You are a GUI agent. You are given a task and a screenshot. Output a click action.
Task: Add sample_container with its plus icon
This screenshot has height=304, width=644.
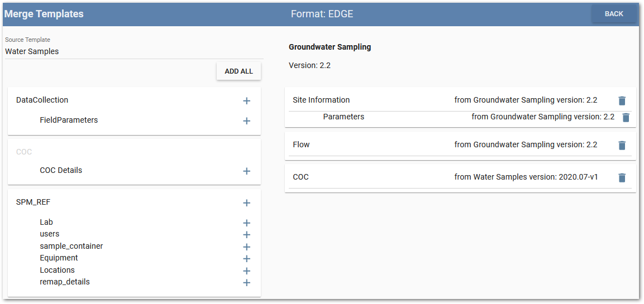pyautogui.click(x=246, y=247)
